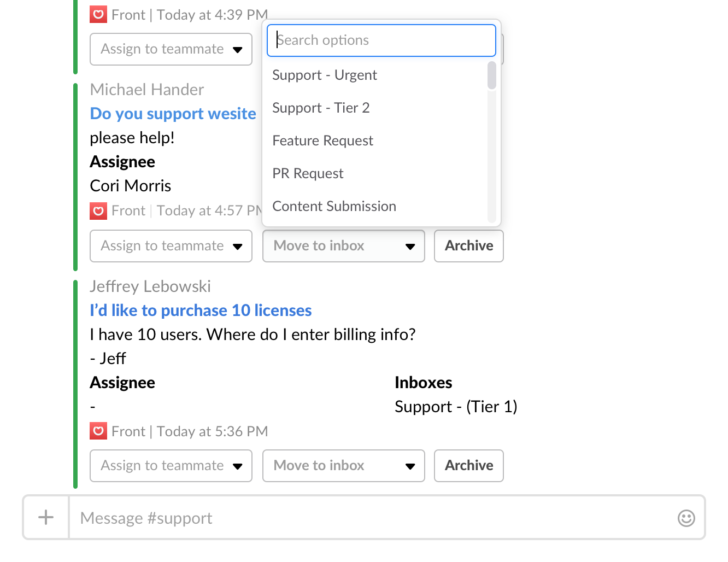The image size is (728, 562).
Task: Click the 'I'd like to purchase 10 licenses' link
Action: pos(201,310)
